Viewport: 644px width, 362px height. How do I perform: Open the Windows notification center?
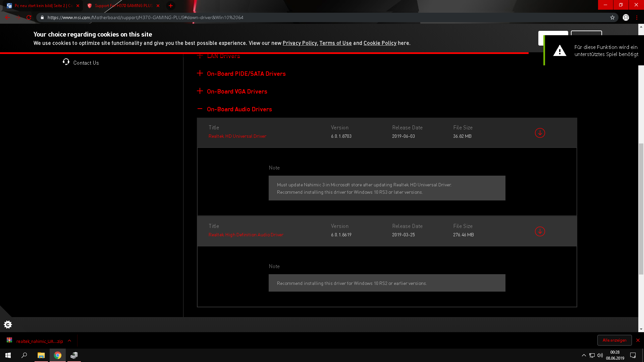coord(633,355)
